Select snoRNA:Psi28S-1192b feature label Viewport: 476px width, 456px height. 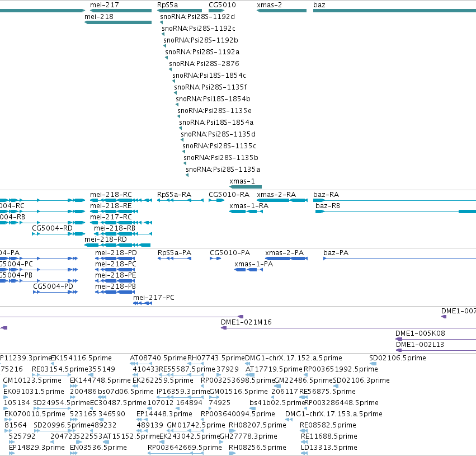(201, 40)
